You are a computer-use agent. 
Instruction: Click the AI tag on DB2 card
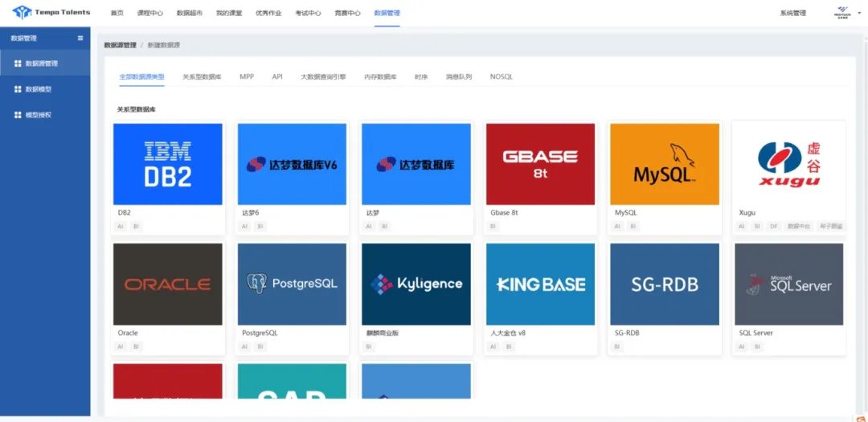pos(121,226)
